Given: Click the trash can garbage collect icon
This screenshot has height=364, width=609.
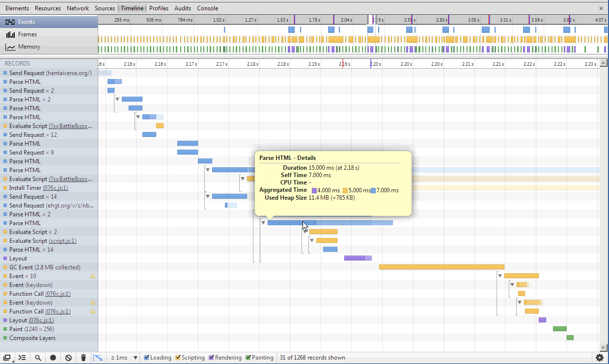Looking at the screenshot, I should (83, 358).
